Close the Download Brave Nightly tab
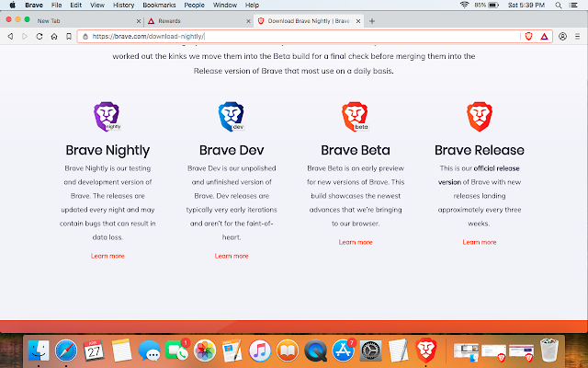The height and width of the screenshot is (368, 588). click(358, 21)
